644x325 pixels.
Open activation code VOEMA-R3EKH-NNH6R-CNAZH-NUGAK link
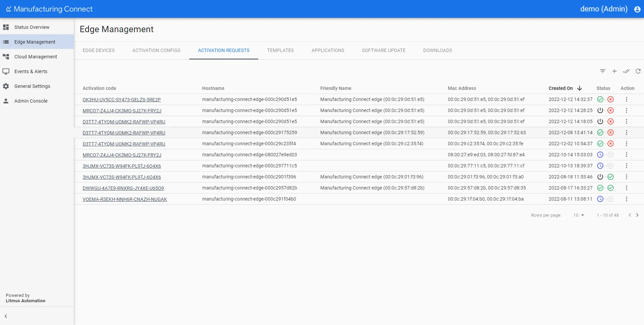pos(124,199)
